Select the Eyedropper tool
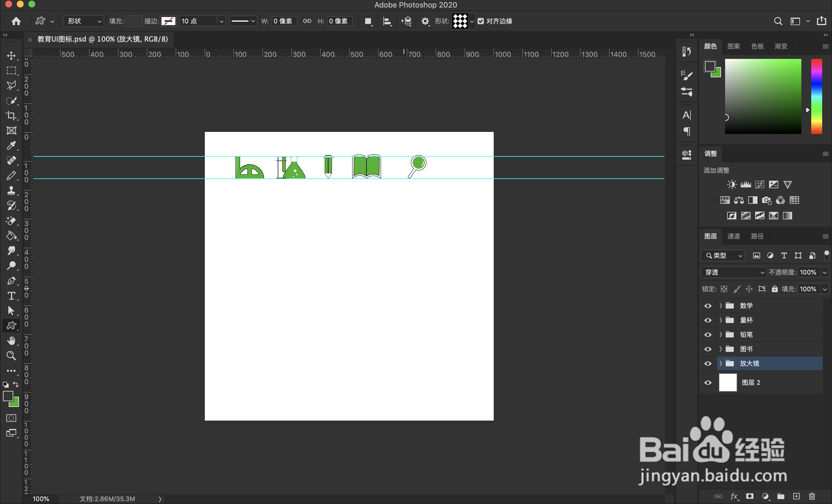The image size is (832, 504). tap(11, 145)
